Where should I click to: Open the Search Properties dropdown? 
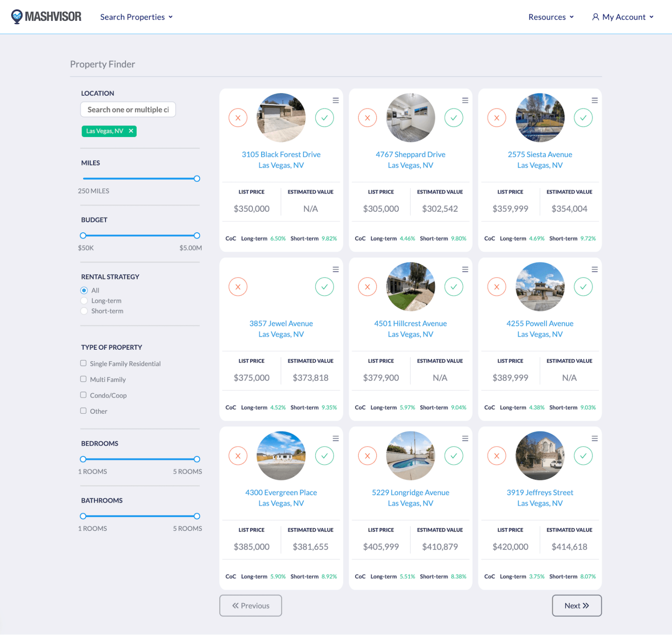coord(136,17)
